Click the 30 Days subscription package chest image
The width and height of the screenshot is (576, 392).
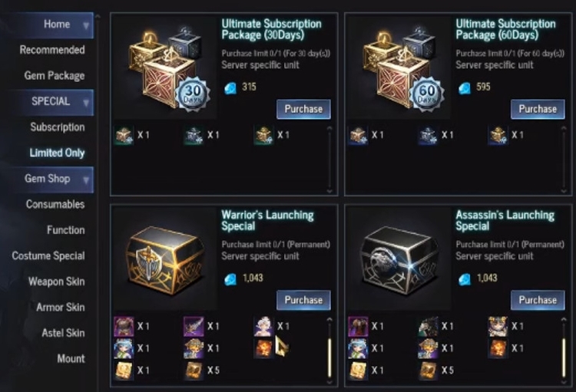pos(164,68)
